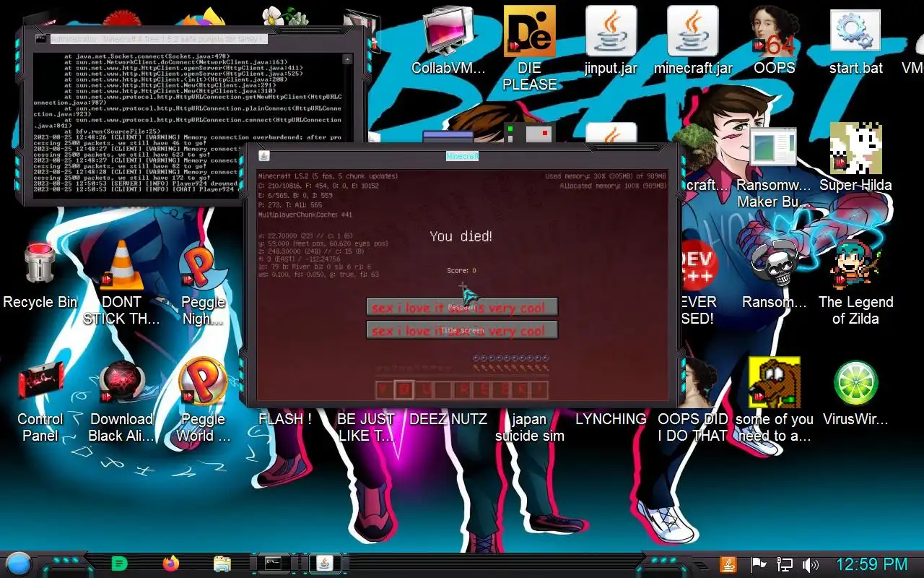Select the some of you need to a... icon
The image size is (924, 578).
point(774,400)
